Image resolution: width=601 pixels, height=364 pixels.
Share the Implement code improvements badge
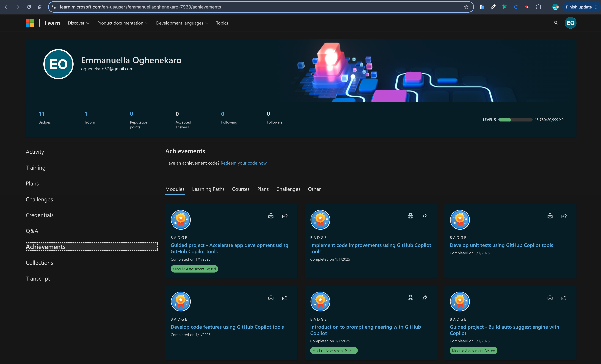(424, 216)
